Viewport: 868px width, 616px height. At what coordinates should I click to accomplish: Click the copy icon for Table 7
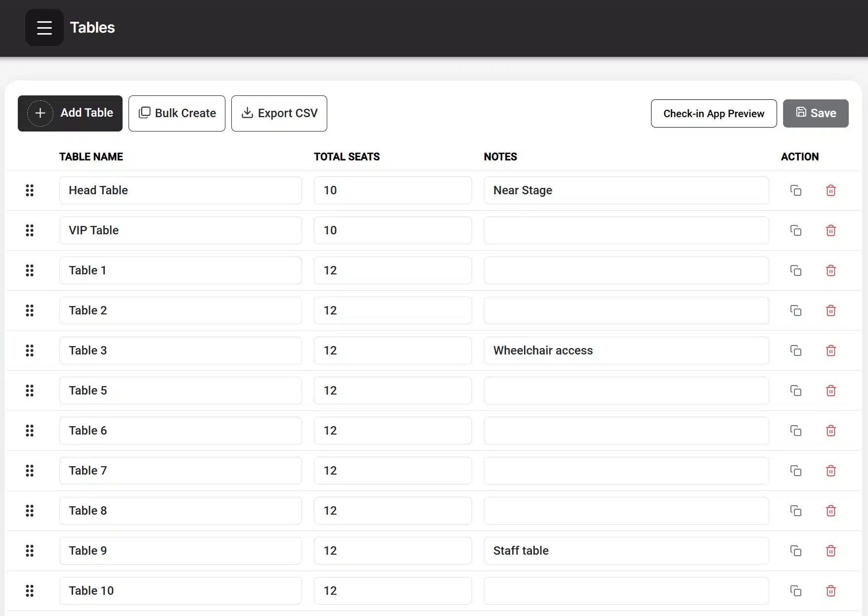[x=795, y=471]
